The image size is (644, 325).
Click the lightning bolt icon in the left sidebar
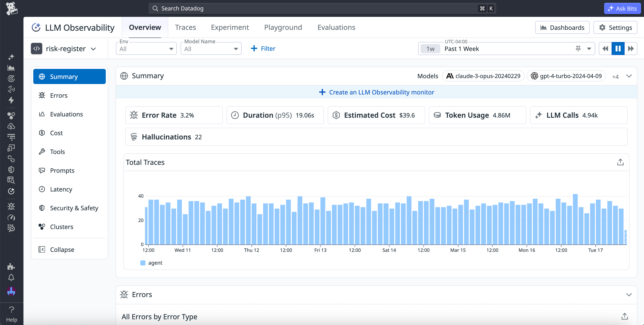pyautogui.click(x=11, y=100)
